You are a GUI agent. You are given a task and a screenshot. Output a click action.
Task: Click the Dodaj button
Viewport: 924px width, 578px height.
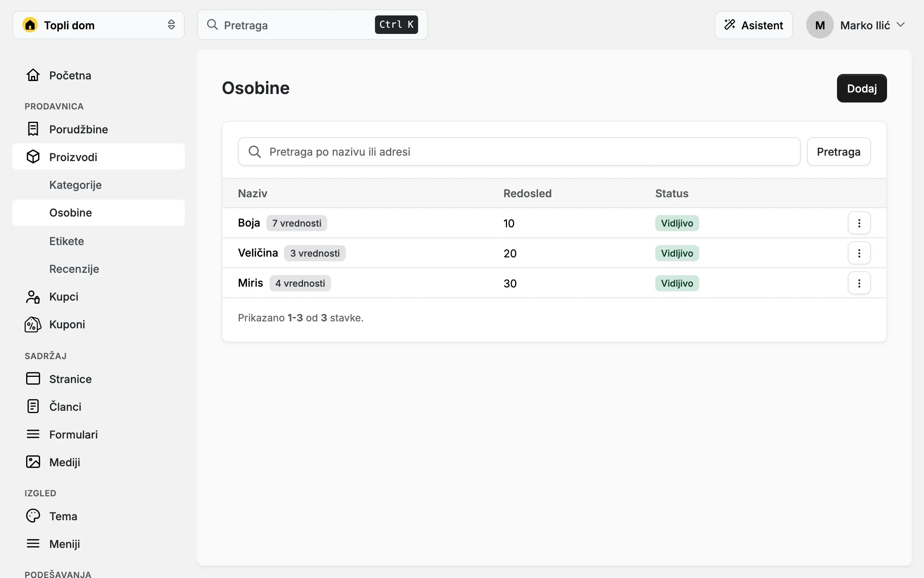tap(862, 88)
